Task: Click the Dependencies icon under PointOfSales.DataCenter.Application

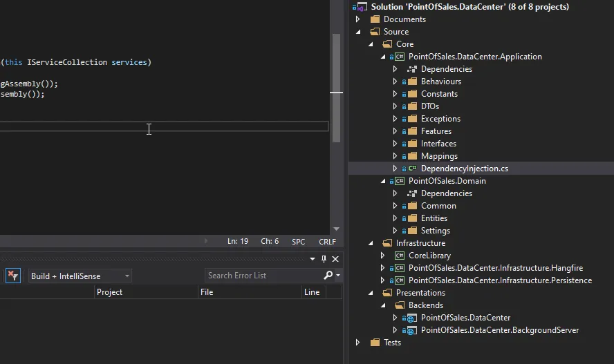Action: point(411,69)
